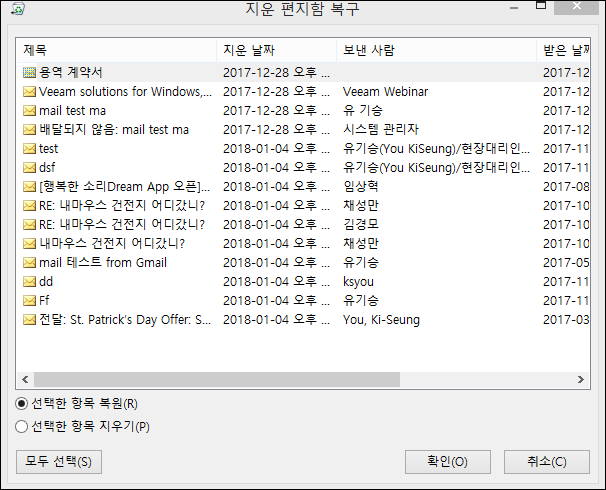Click deleted date in the ksyou row
The image size is (606, 490).
[x=276, y=282]
